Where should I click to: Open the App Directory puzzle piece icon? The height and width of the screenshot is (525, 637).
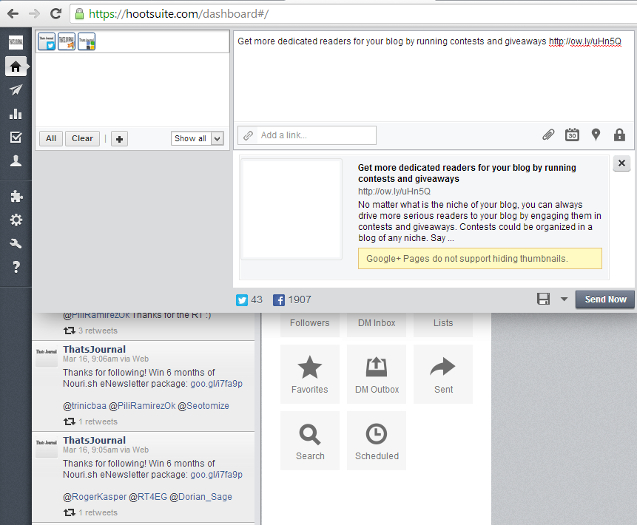point(16,196)
